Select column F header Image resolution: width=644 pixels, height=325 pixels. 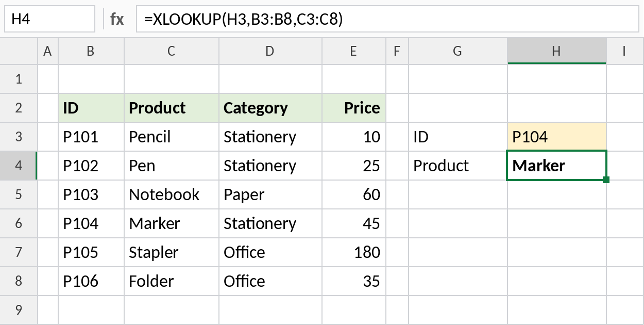click(397, 51)
